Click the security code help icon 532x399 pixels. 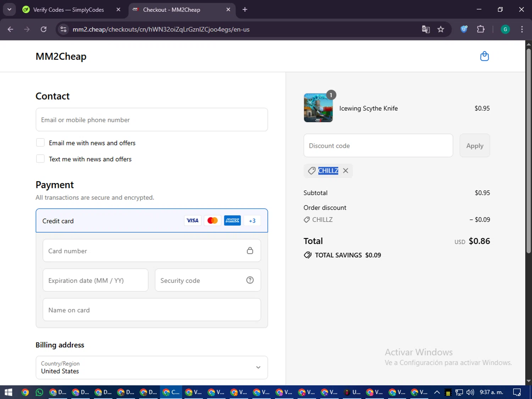coord(250,280)
